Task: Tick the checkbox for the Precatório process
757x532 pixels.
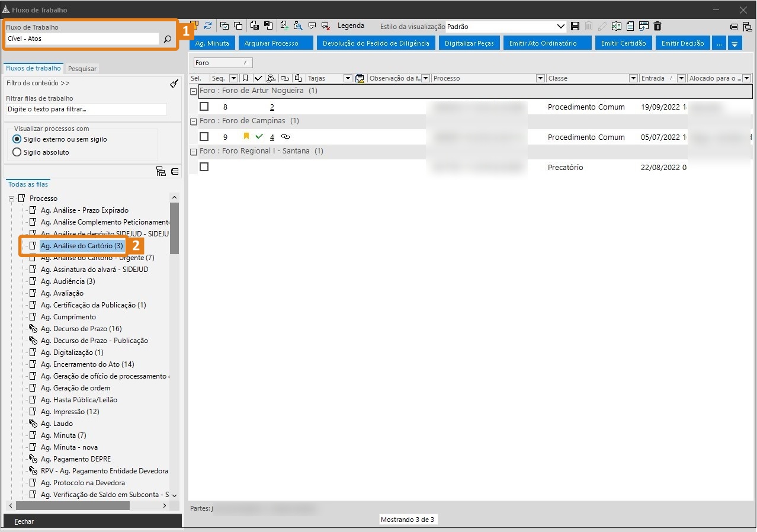Action: [x=204, y=167]
